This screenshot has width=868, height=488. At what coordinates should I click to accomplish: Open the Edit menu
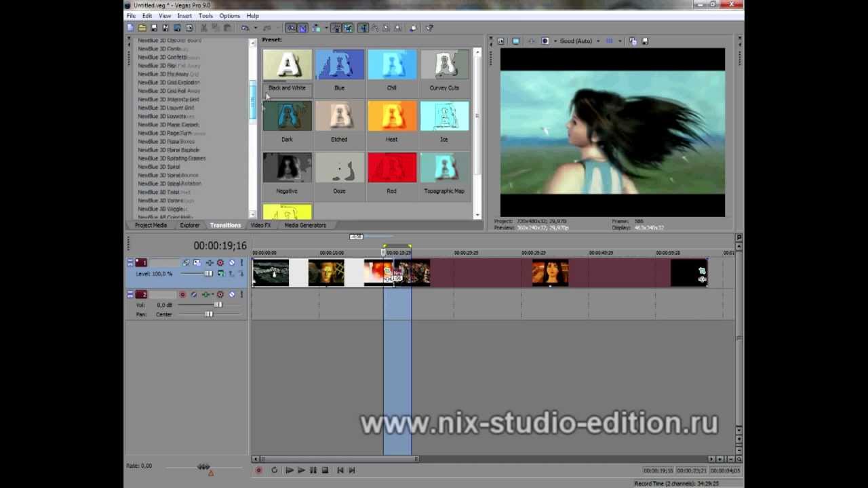pyautogui.click(x=147, y=16)
